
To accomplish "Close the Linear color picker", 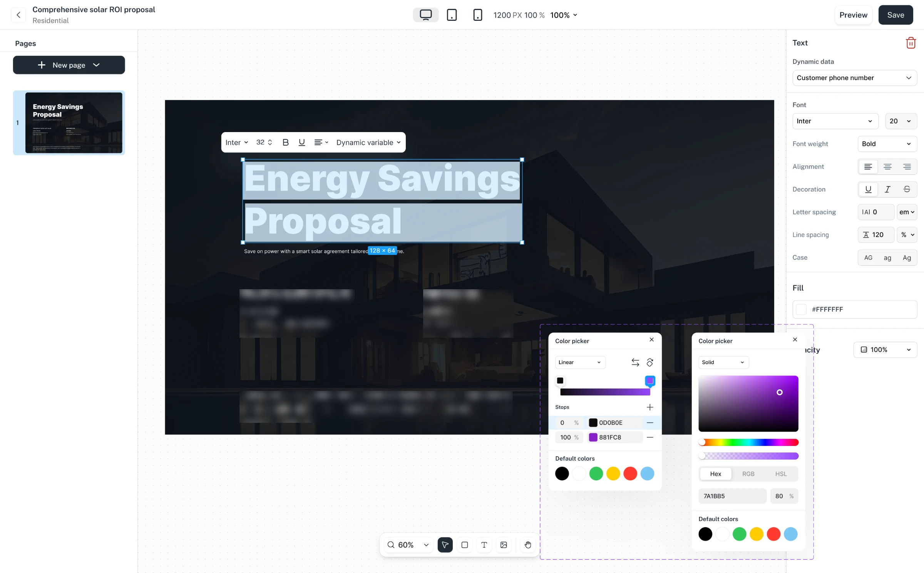I will tap(651, 340).
